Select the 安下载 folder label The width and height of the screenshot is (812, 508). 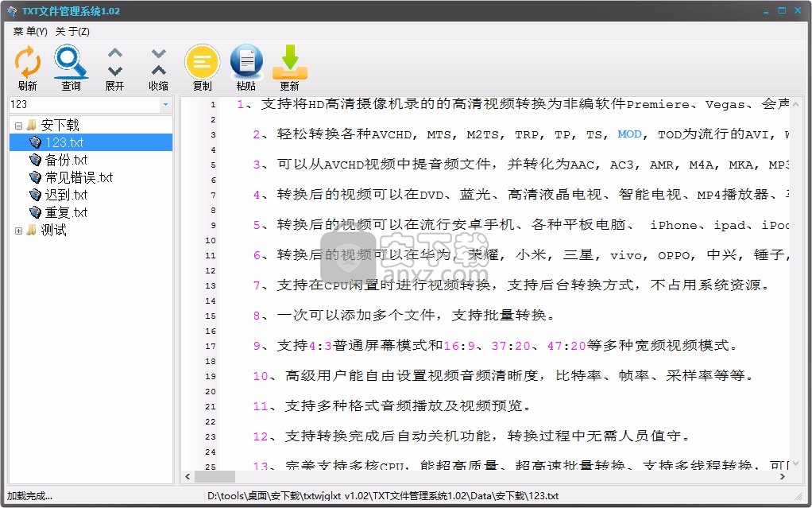[60, 126]
